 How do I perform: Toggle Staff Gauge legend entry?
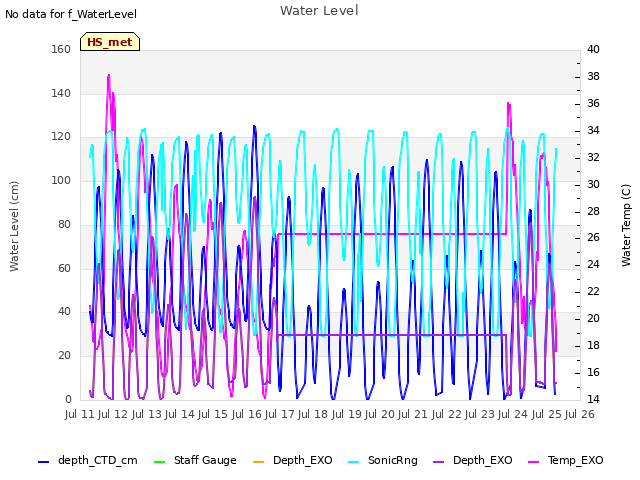[x=195, y=461]
